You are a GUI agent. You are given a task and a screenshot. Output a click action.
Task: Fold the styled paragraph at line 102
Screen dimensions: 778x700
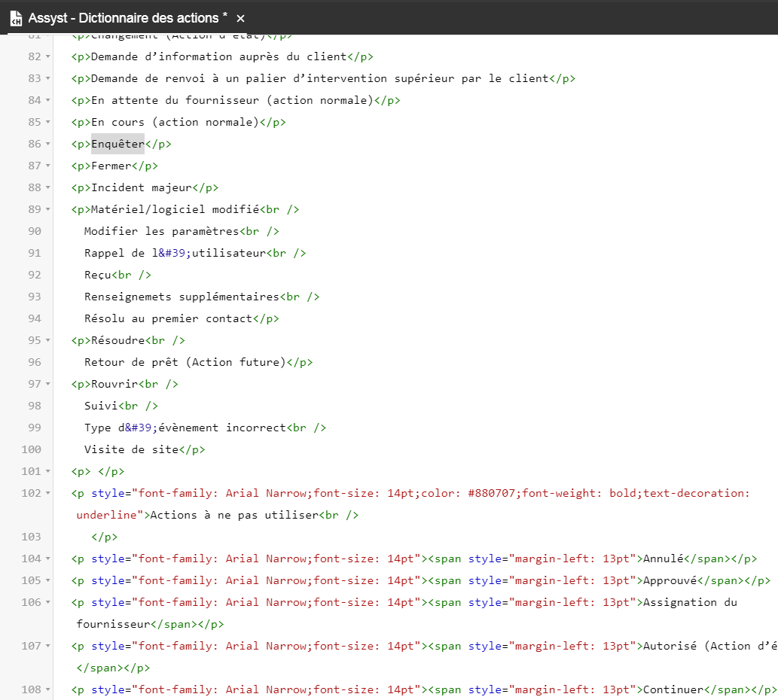coord(48,493)
